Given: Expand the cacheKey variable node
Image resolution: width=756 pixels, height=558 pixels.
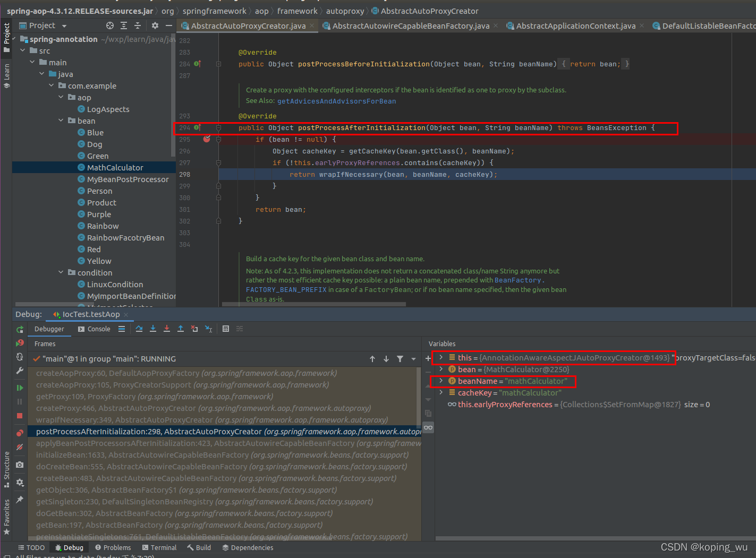Looking at the screenshot, I should [441, 392].
